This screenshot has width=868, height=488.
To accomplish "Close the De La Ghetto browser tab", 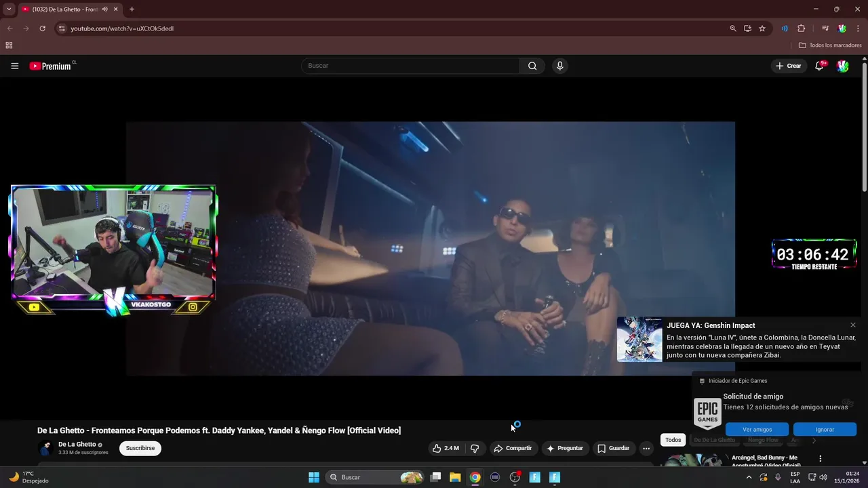I will point(116,9).
